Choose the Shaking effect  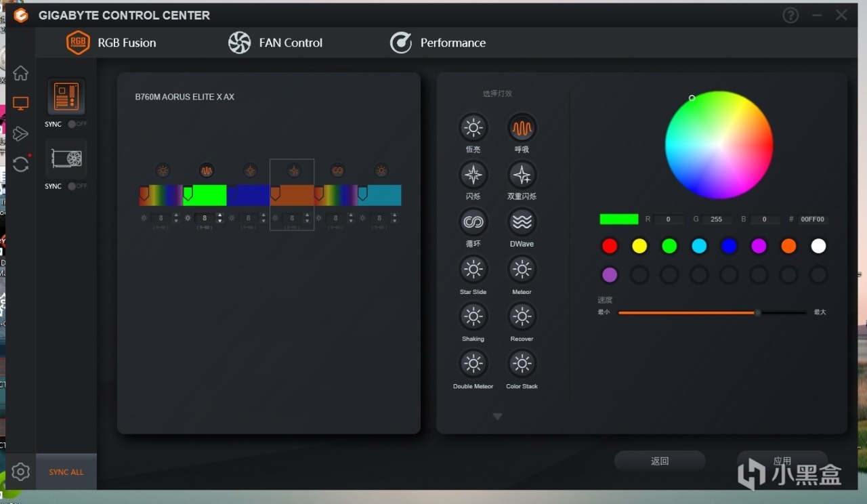click(473, 316)
